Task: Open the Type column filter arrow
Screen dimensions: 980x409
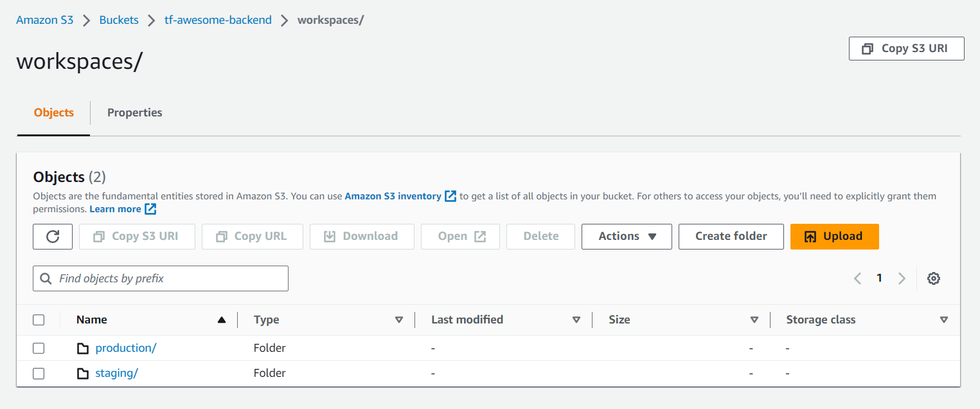Action: coord(399,320)
